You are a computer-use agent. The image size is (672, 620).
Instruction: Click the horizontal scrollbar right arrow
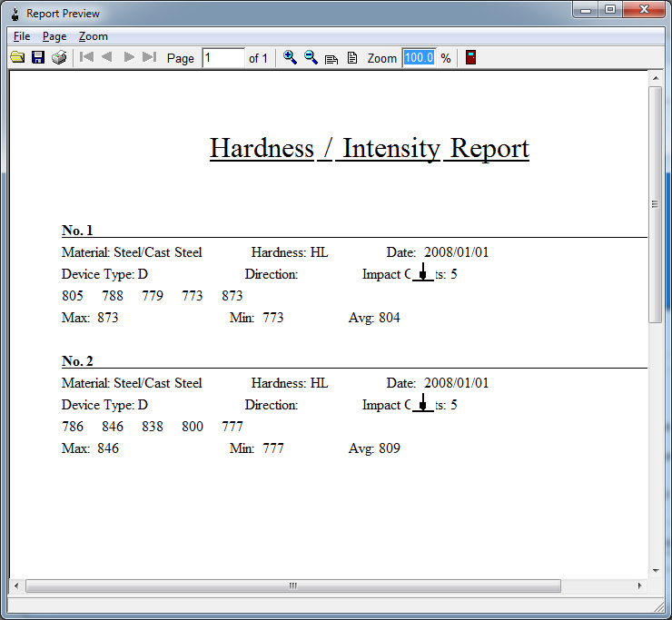(641, 586)
